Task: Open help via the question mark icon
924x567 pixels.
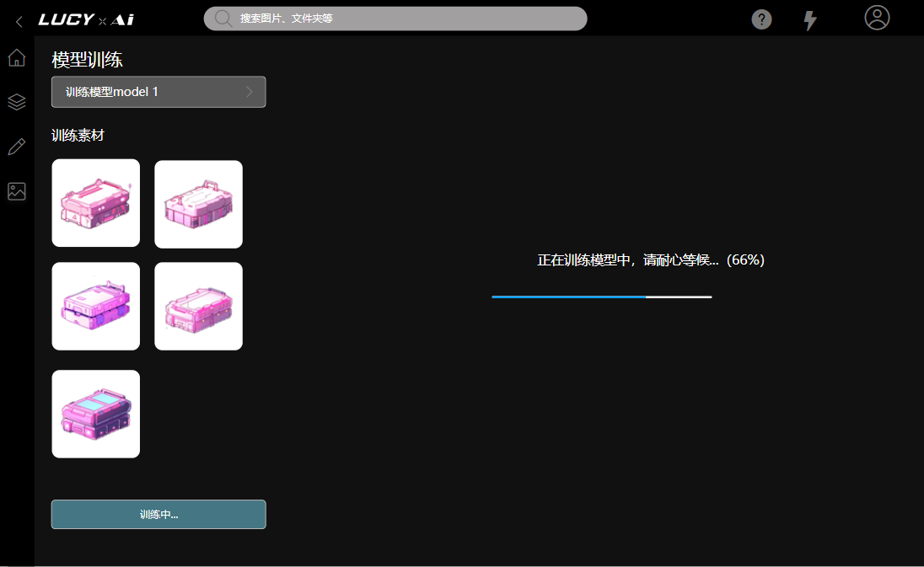Action: (761, 19)
